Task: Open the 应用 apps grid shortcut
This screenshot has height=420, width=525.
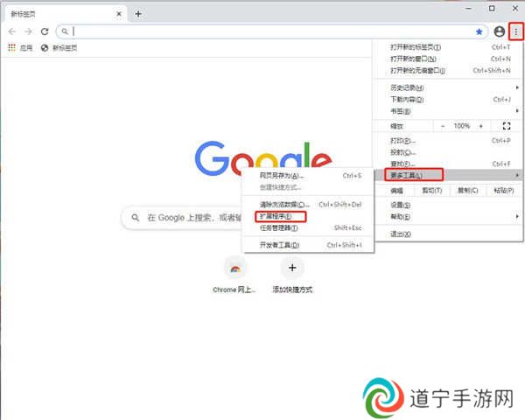Action: pyautogui.click(x=20, y=48)
